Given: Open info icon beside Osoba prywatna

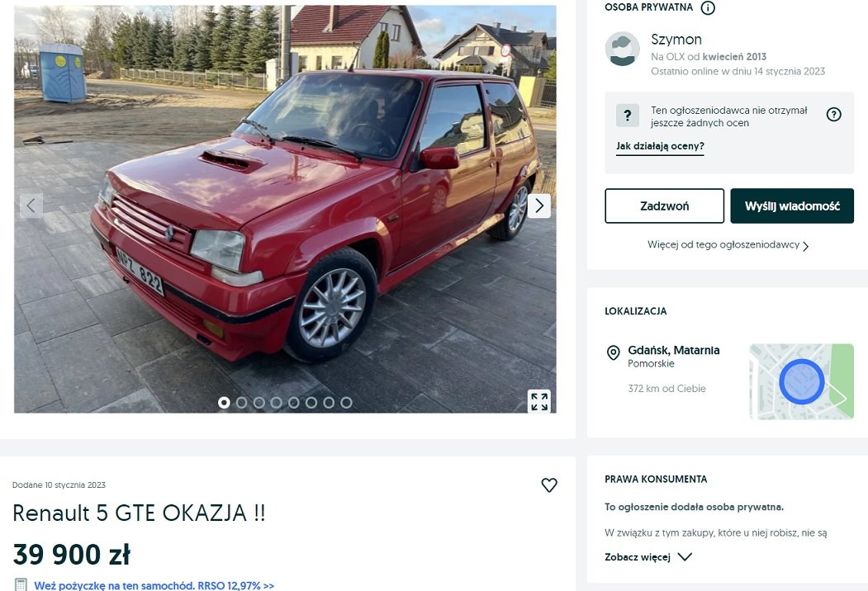Looking at the screenshot, I should (708, 7).
